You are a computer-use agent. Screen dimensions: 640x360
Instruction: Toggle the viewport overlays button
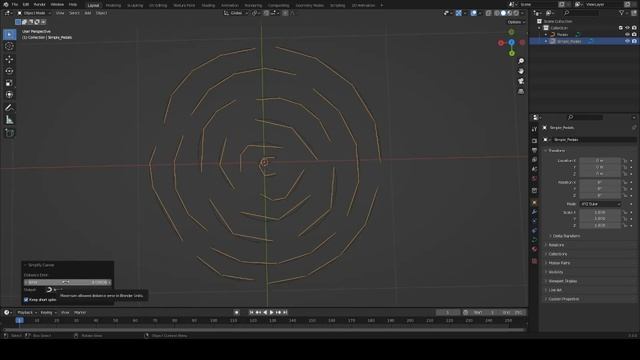(x=473, y=13)
